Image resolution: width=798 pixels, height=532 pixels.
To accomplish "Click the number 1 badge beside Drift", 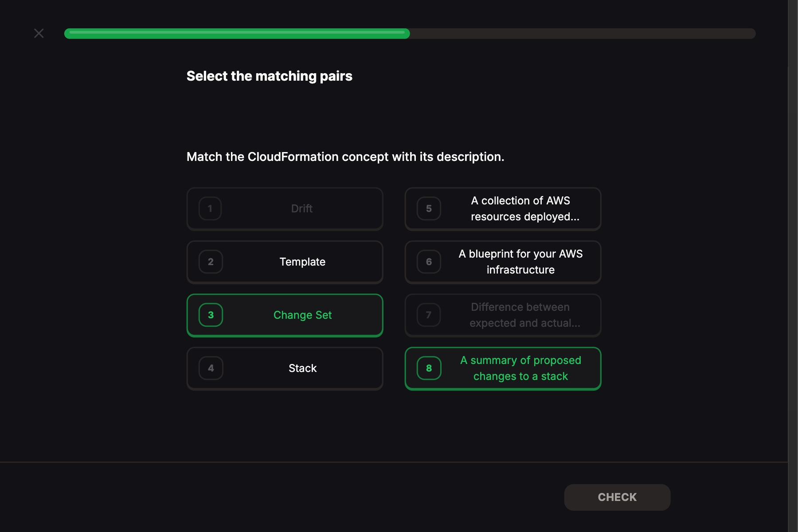I will pyautogui.click(x=210, y=208).
